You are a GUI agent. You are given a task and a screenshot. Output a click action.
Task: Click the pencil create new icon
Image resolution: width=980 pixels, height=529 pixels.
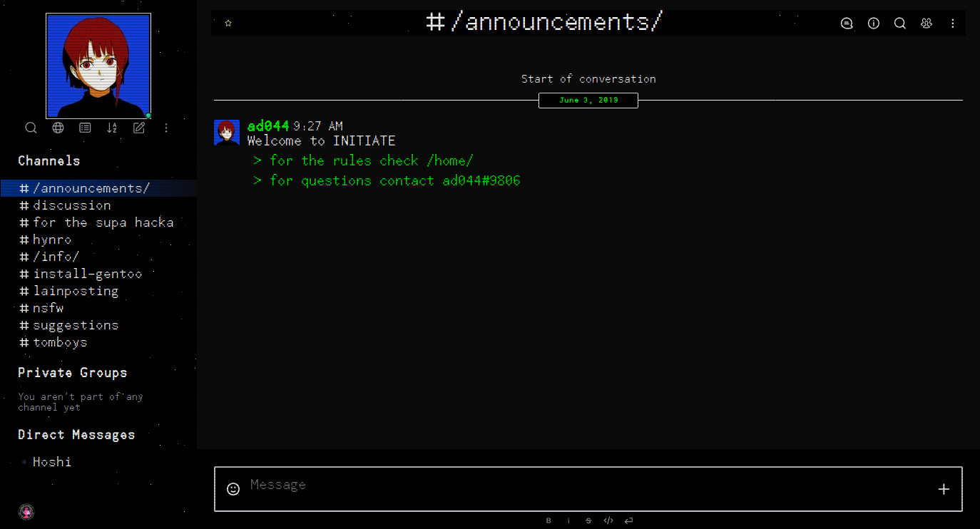point(139,128)
